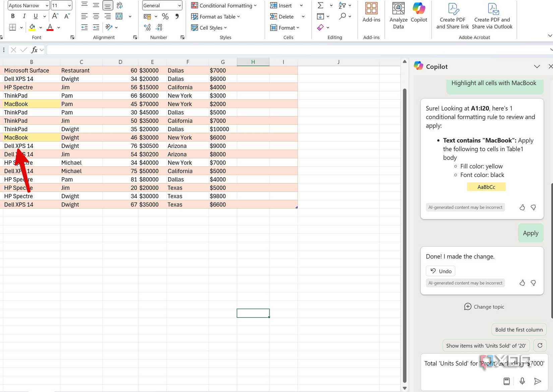The height and width of the screenshot is (392, 553).
Task: Click Apply in the Copilot pane
Action: coord(530,233)
